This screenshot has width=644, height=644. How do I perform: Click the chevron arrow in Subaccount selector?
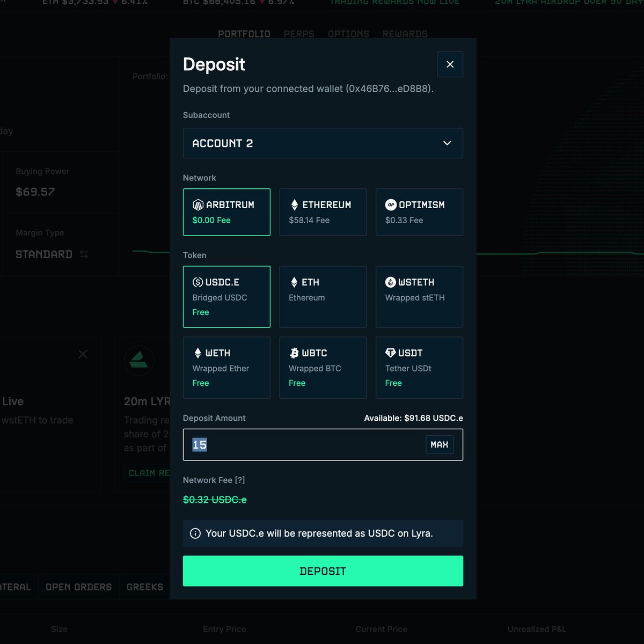[x=447, y=143]
